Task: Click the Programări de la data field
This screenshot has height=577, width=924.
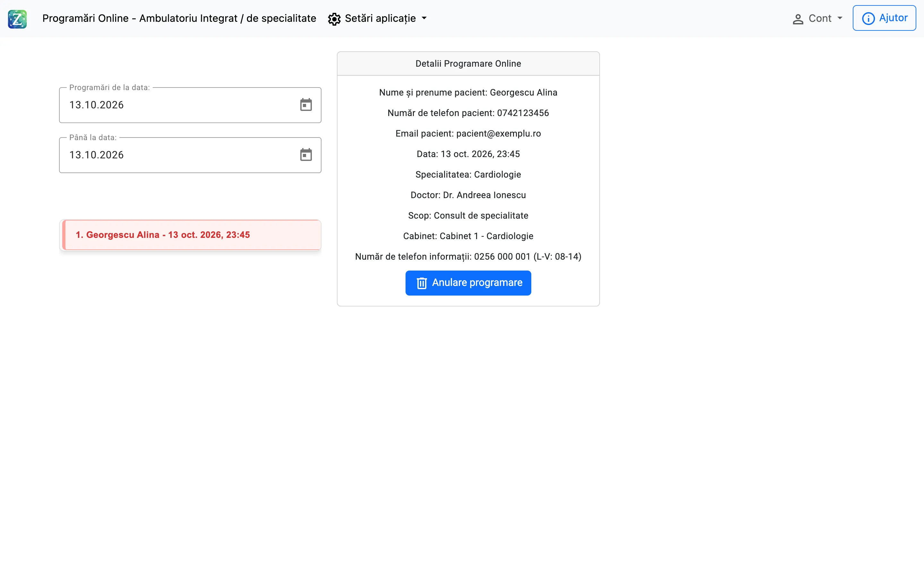Action: [190, 105]
